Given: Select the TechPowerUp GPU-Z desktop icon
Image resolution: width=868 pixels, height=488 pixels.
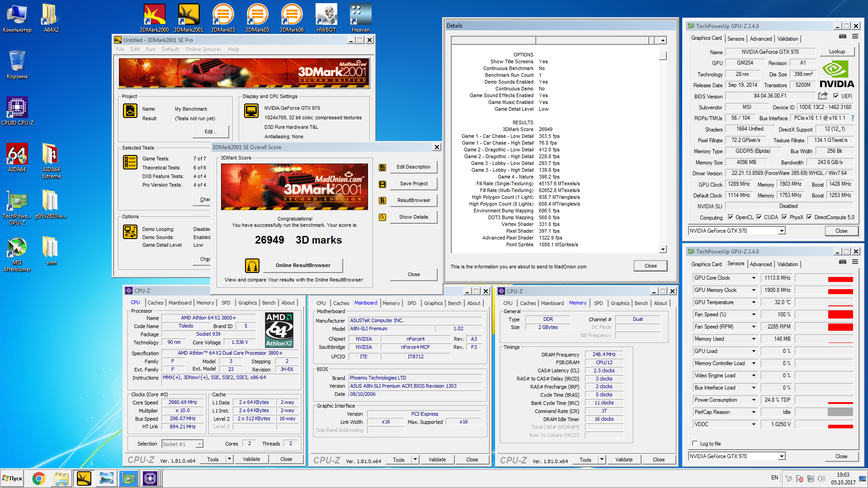Looking at the screenshot, I should pyautogui.click(x=17, y=207).
